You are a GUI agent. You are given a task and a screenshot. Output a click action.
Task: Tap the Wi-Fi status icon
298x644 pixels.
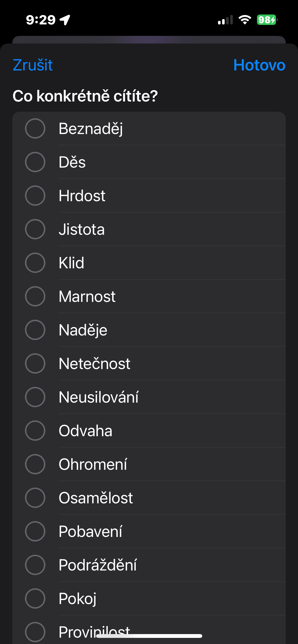[x=245, y=20]
